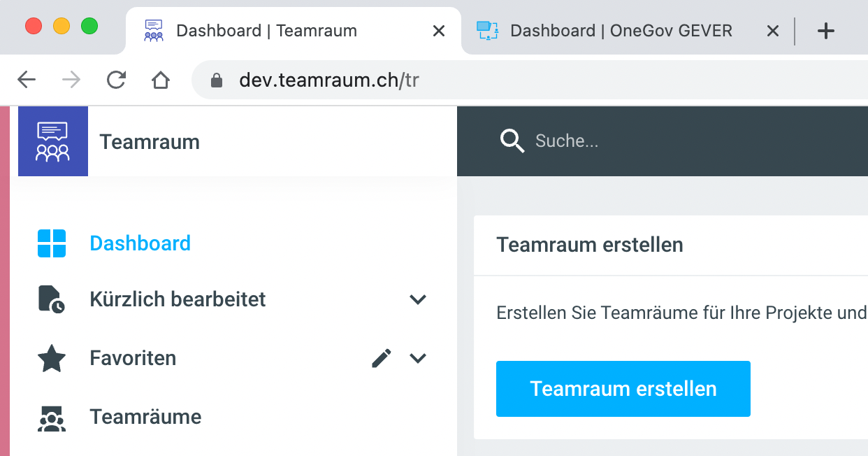868x456 pixels.
Task: Click the Dashboard grid icon
Action: (52, 243)
